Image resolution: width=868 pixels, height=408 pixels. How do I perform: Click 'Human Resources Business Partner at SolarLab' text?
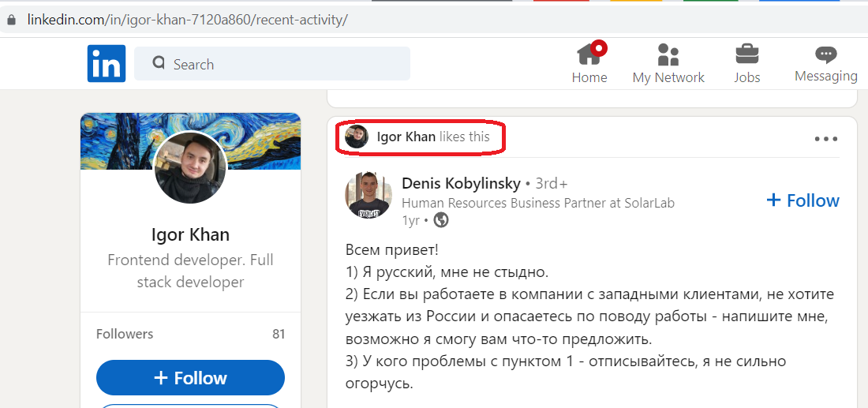538,203
